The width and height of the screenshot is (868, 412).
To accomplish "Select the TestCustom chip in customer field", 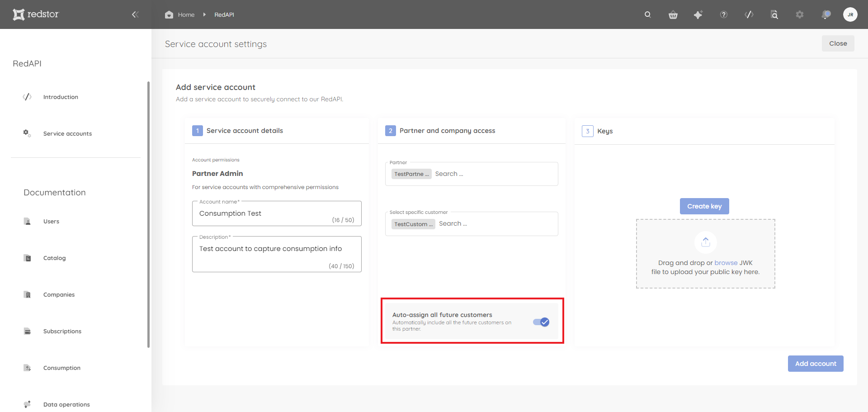I will tap(413, 224).
